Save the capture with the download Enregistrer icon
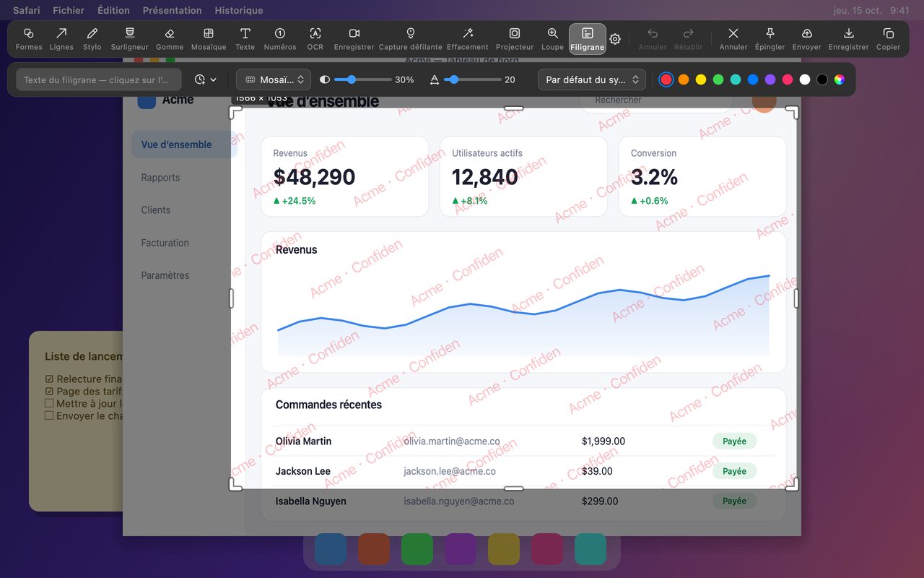The height and width of the screenshot is (578, 924). coord(849,39)
